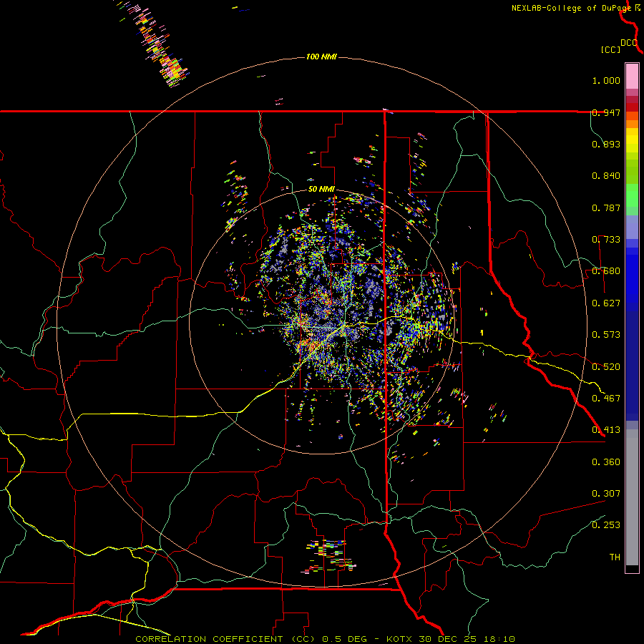The image size is (644, 644).
Task: Select the 0.520 legend value
Action: click(606, 366)
